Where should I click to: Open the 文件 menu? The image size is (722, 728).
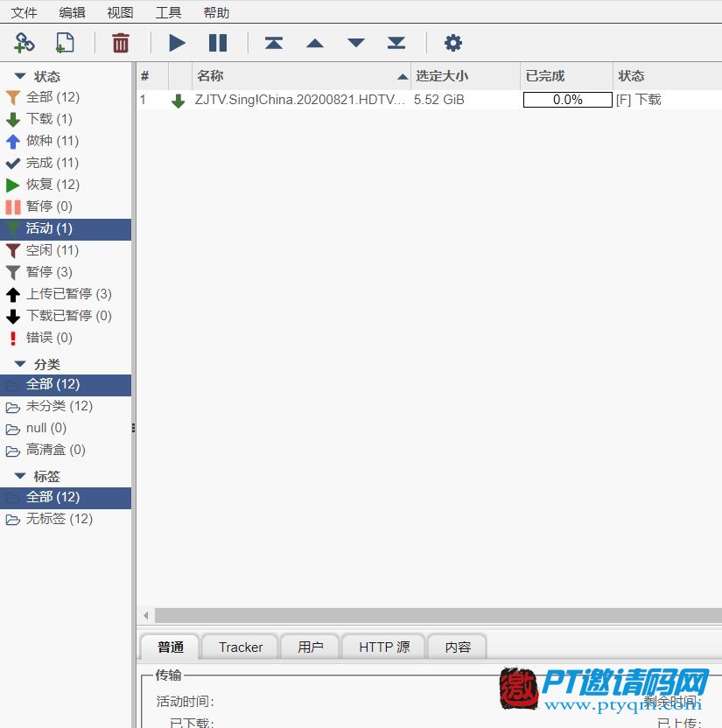[x=24, y=12]
